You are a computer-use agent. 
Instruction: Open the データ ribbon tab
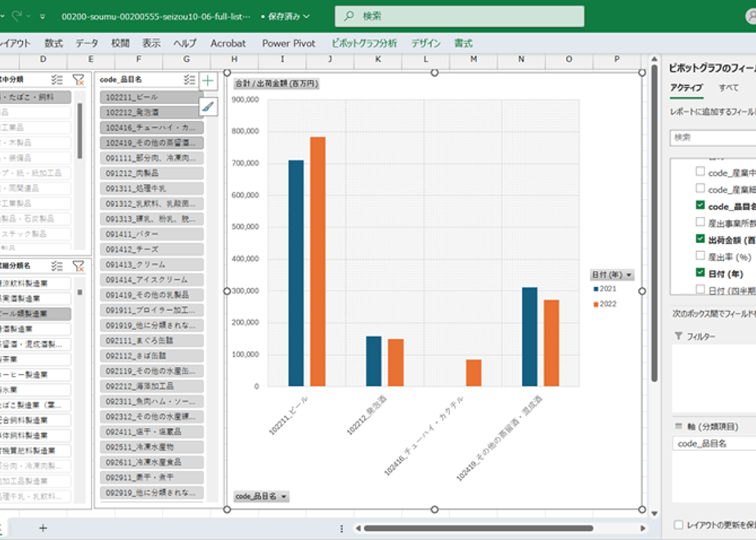coord(87,43)
